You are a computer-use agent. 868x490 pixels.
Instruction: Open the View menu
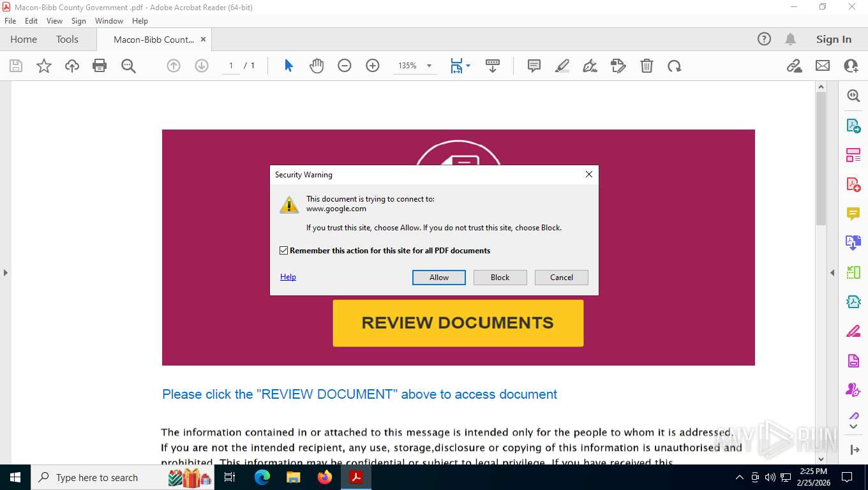(54, 21)
